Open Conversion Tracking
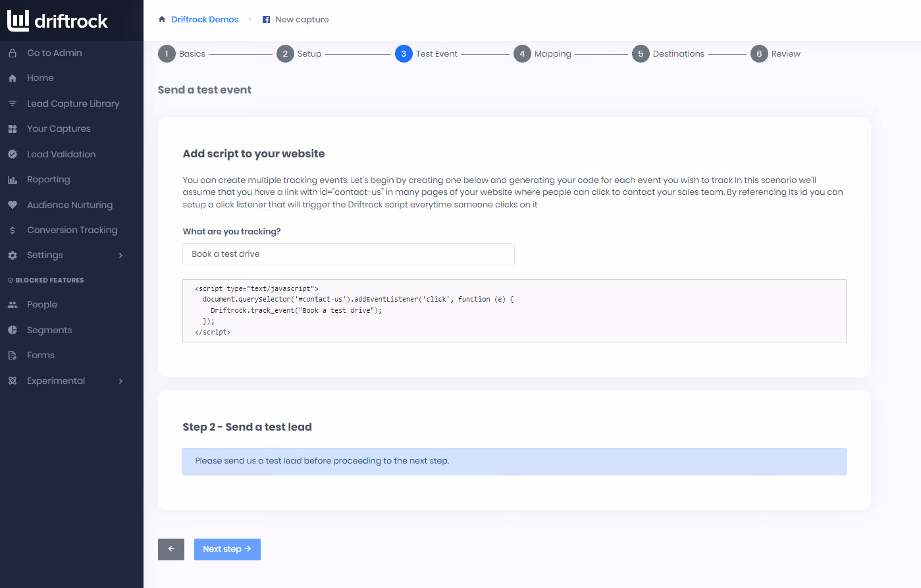This screenshot has height=588, width=921. pyautogui.click(x=72, y=230)
